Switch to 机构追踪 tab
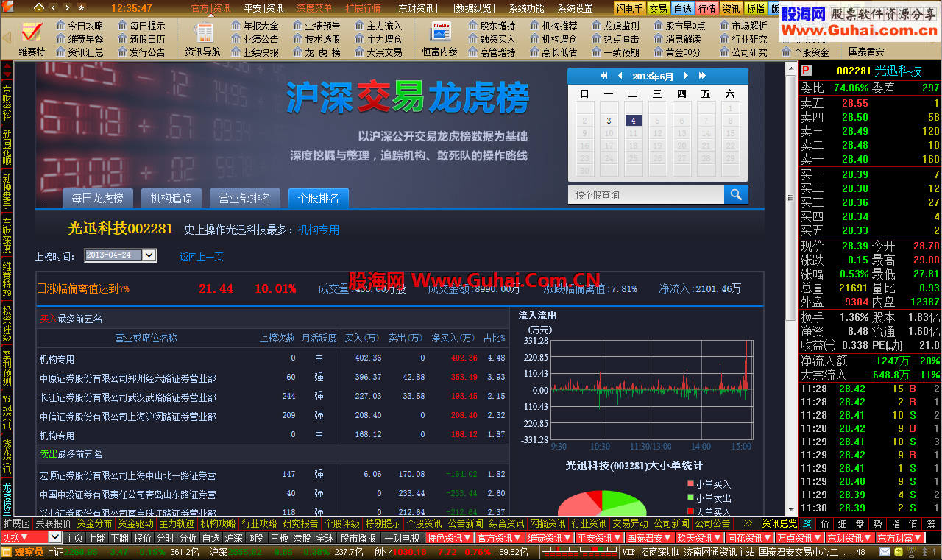 tap(171, 198)
